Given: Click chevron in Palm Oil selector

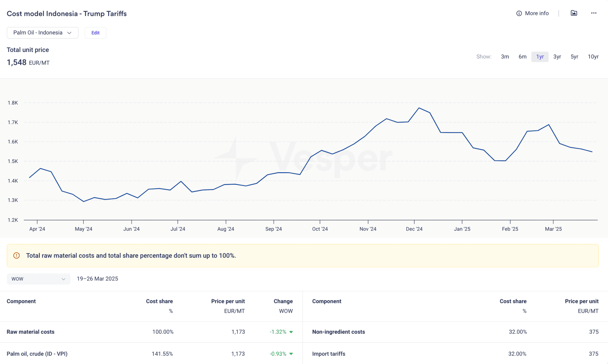Looking at the screenshot, I should [x=69, y=33].
